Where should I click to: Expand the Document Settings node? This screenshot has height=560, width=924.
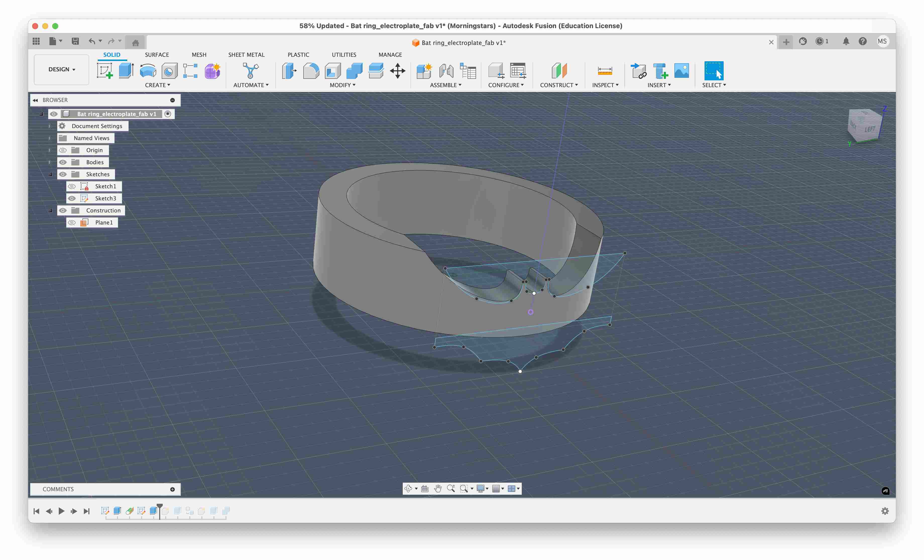(x=50, y=126)
